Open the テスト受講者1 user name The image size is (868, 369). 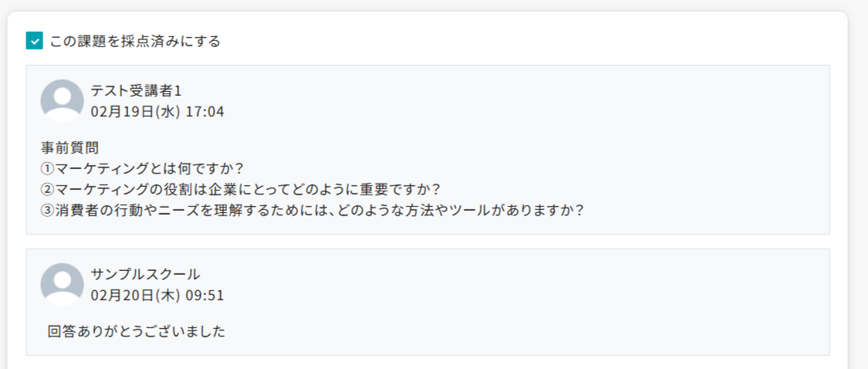tap(136, 90)
